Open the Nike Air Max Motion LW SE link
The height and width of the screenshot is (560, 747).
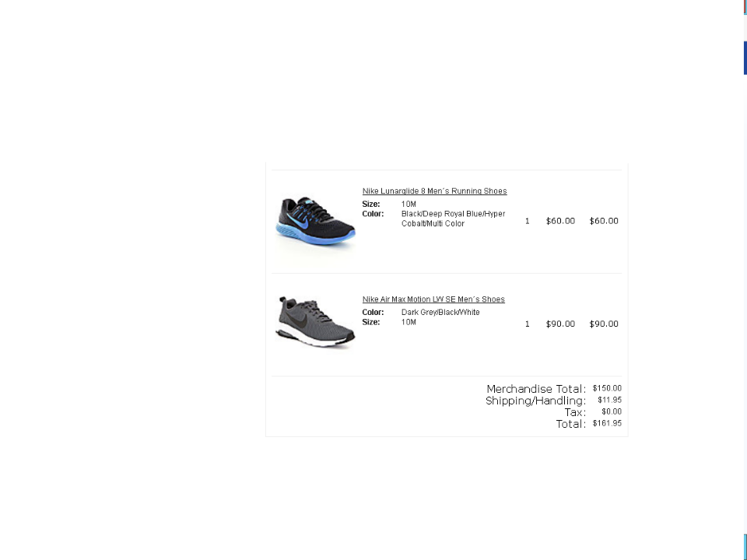(x=433, y=299)
